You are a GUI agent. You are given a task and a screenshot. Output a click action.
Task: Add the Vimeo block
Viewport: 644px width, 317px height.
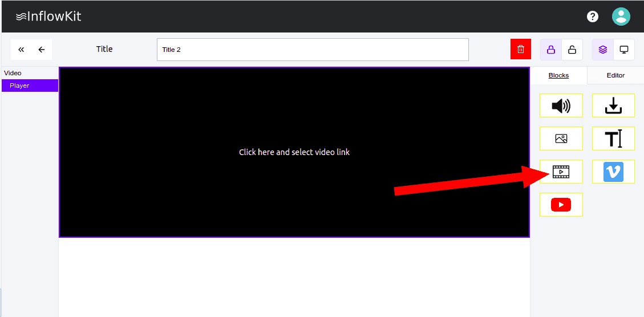[613, 172]
